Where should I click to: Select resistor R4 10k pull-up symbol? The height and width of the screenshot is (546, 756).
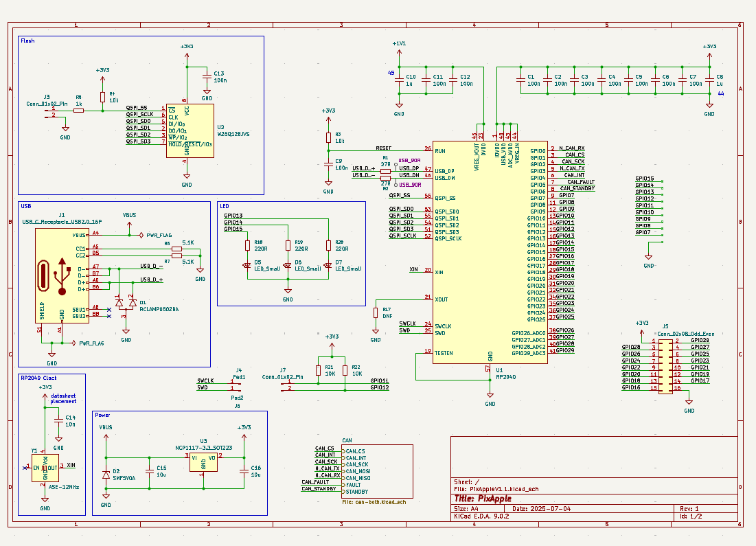(103, 97)
